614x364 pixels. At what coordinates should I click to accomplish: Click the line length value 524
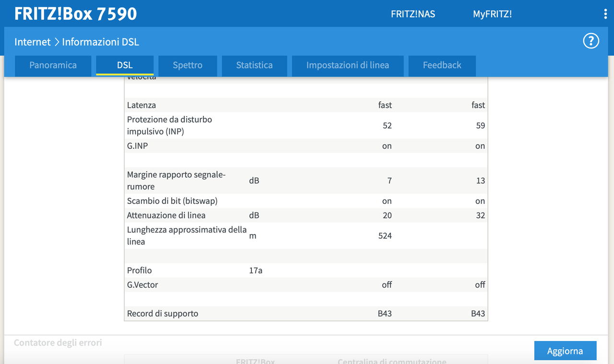click(385, 235)
